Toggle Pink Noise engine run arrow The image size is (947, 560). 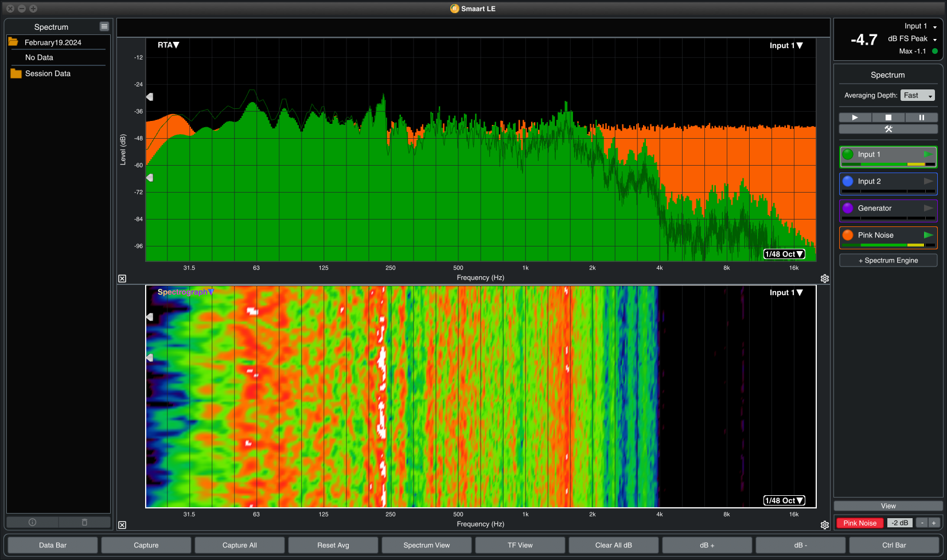(x=928, y=235)
